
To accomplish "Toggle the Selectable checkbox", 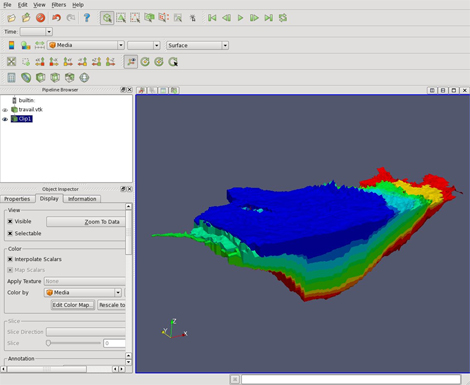I will pos(10,233).
